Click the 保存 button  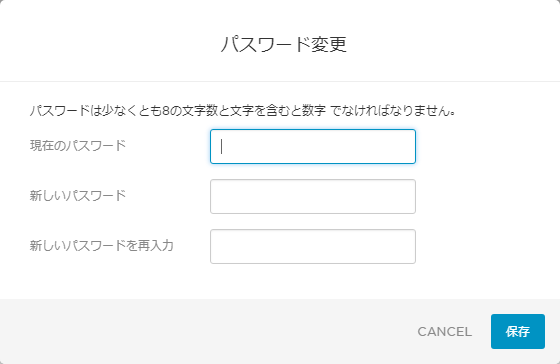518,331
